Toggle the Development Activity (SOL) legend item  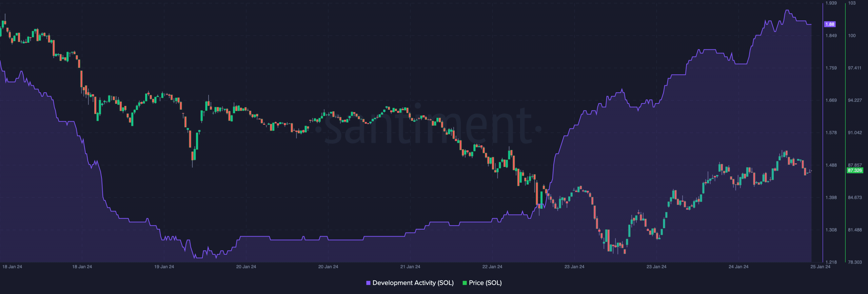click(410, 283)
